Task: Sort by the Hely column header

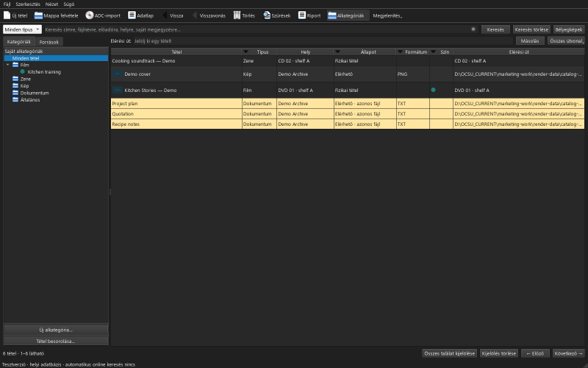Action: (x=305, y=52)
